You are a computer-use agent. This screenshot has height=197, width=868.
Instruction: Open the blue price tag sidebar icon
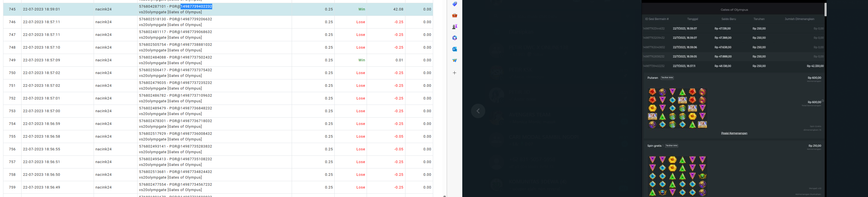tap(455, 4)
